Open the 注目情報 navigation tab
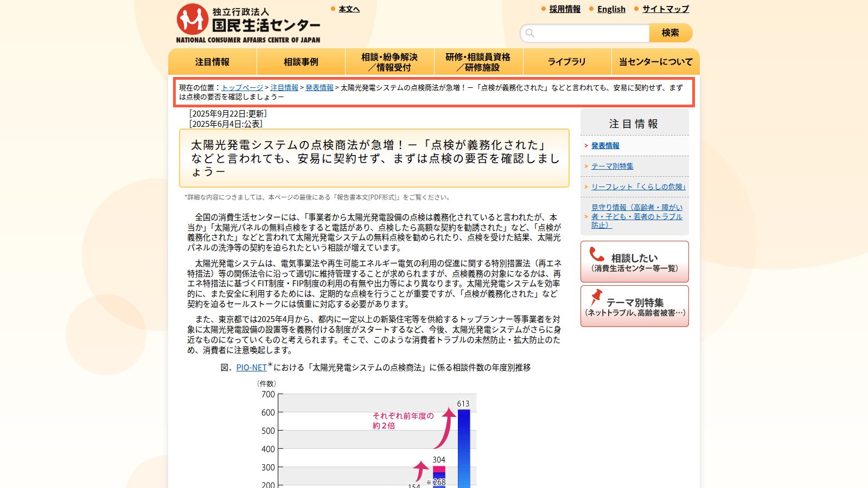Image resolution: width=868 pixels, height=488 pixels. click(213, 62)
